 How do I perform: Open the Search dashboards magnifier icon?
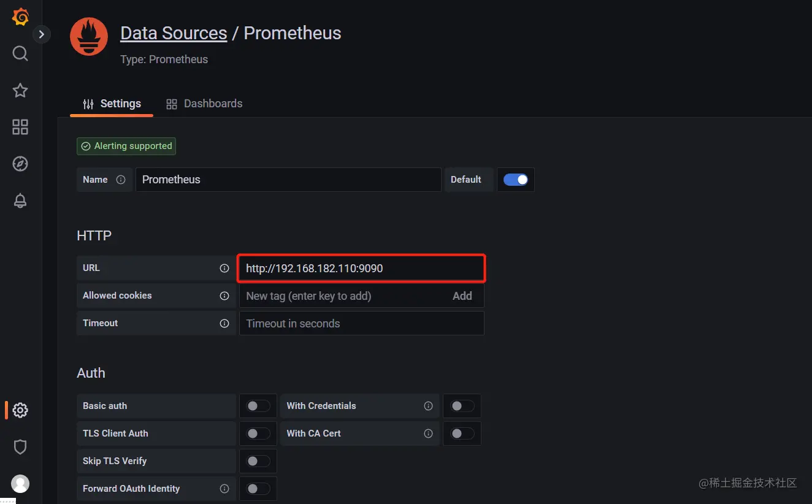click(x=20, y=53)
